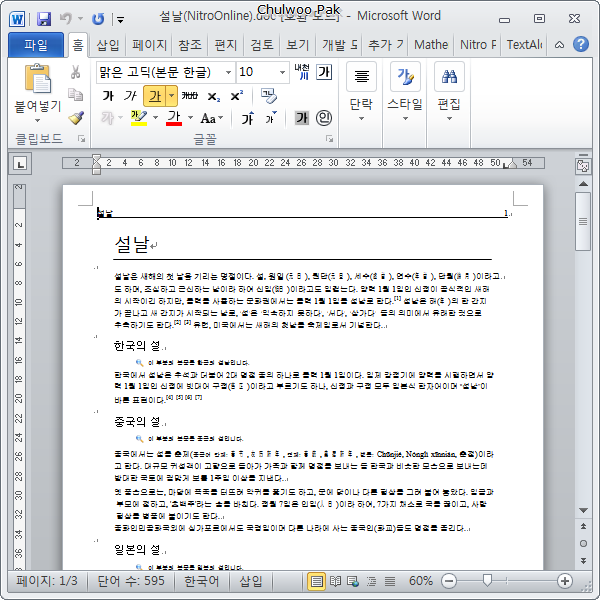Apply red font color
This screenshot has height=600, width=600.
(174, 118)
